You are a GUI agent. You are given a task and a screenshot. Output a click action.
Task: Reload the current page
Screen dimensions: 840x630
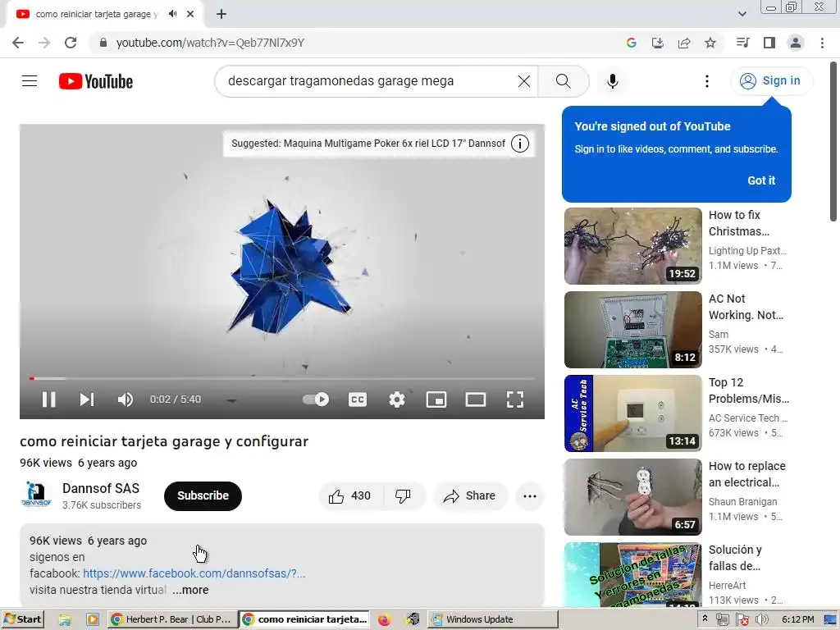(x=71, y=43)
